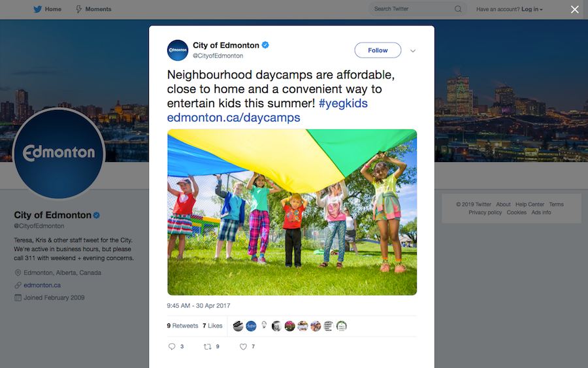Open the Log in dropdown
The image size is (588, 368).
[532, 9]
